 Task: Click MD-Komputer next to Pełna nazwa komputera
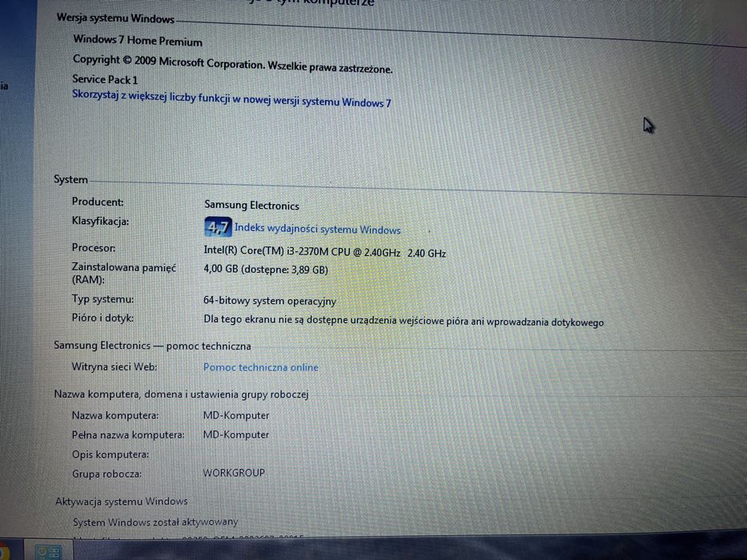pyautogui.click(x=236, y=434)
